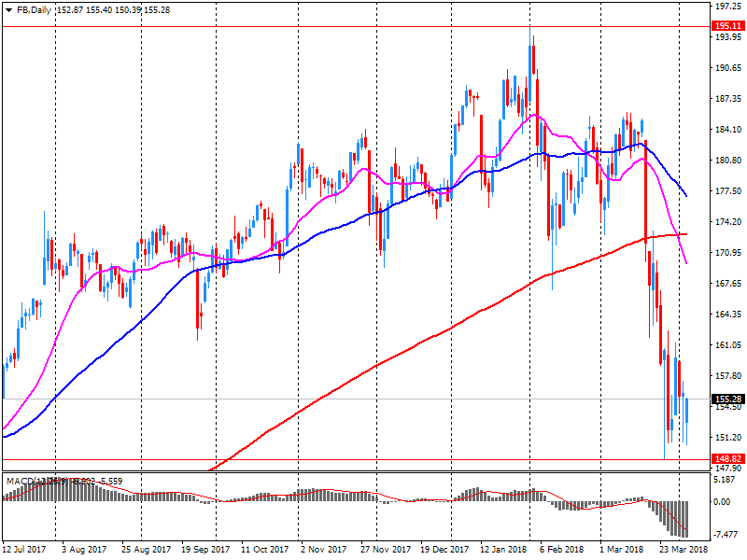Click the red 148.82 support price label
The width and height of the screenshot is (747, 560).
coord(728,458)
